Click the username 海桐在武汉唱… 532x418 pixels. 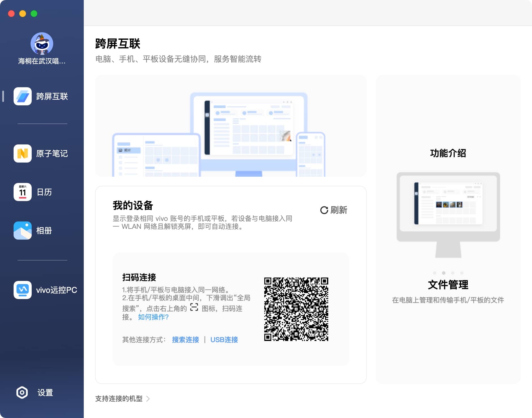42,61
